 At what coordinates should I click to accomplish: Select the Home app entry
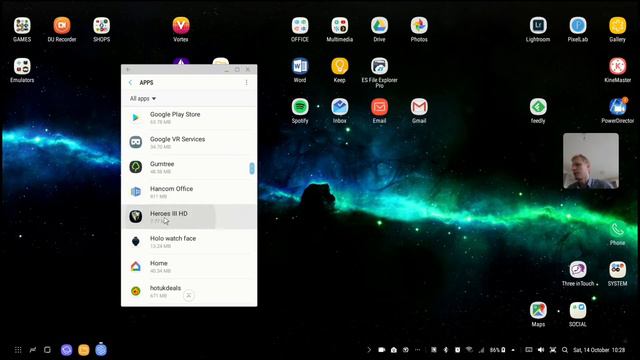pos(189,267)
